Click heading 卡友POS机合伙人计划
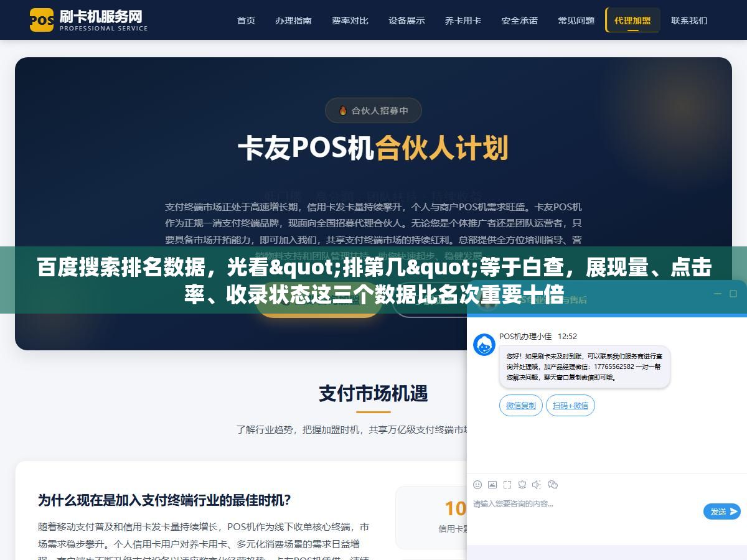The height and width of the screenshot is (560, 747). (374, 149)
